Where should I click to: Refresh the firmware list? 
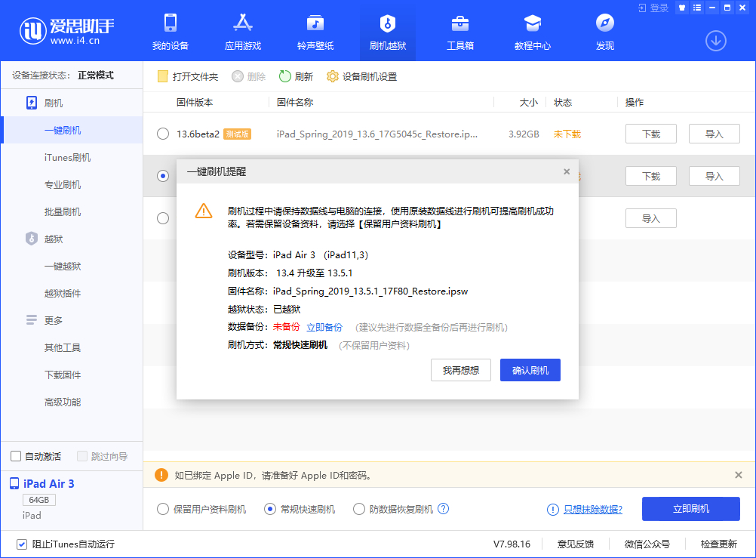(x=293, y=76)
